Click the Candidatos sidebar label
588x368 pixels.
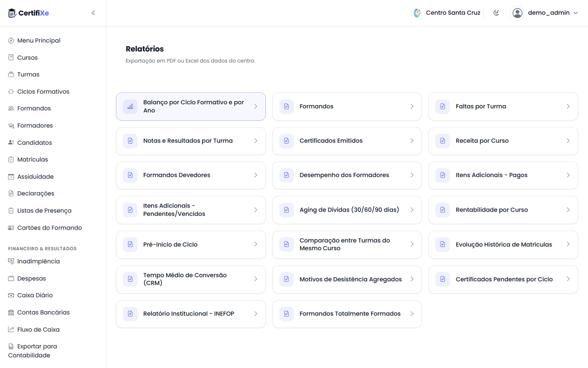tap(34, 143)
